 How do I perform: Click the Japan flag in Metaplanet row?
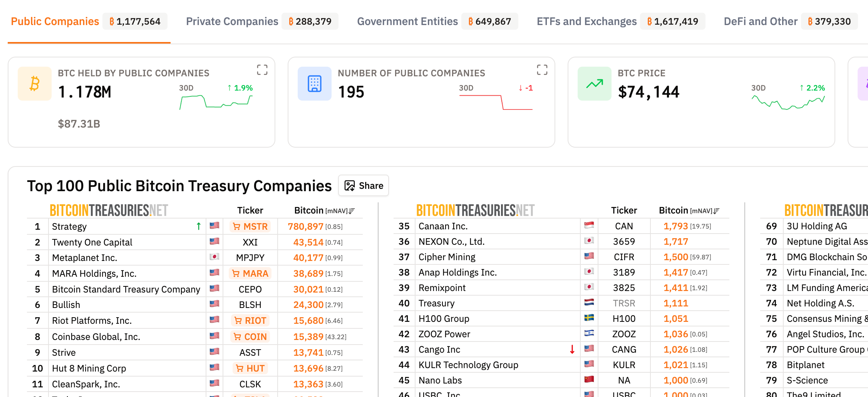[x=214, y=257]
